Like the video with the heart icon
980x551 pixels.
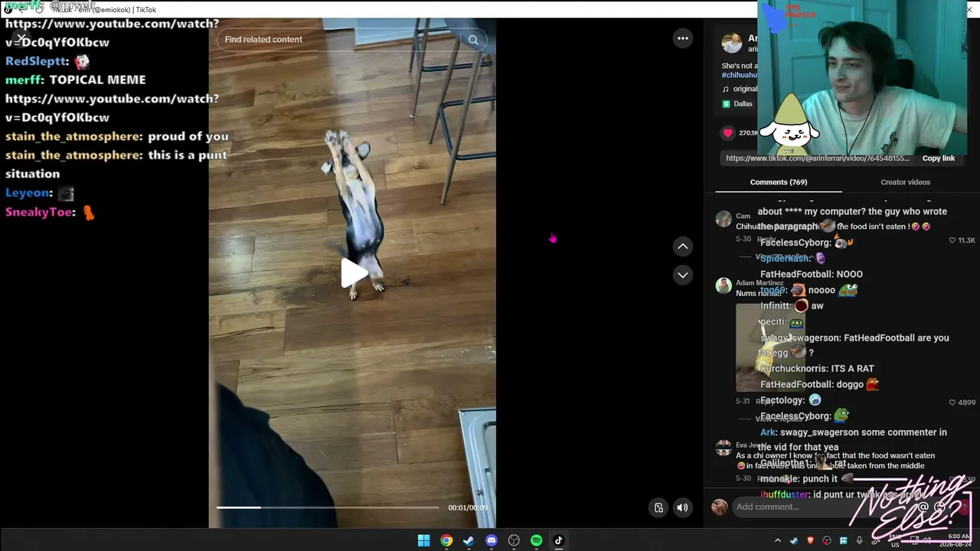727,132
